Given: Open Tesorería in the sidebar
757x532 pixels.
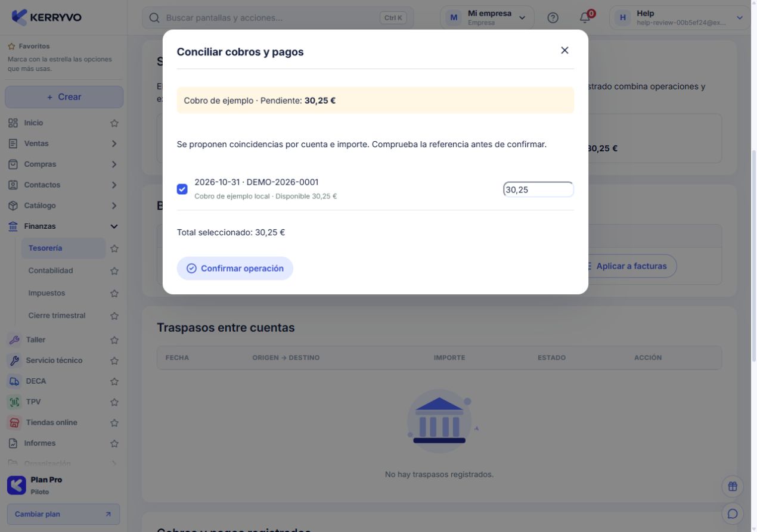Looking at the screenshot, I should 63,248.
